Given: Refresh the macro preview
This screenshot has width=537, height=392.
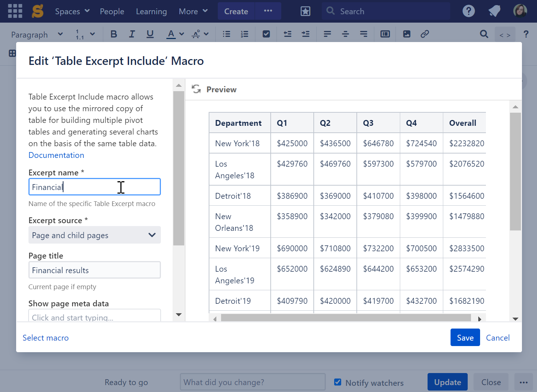Looking at the screenshot, I should pos(196,89).
